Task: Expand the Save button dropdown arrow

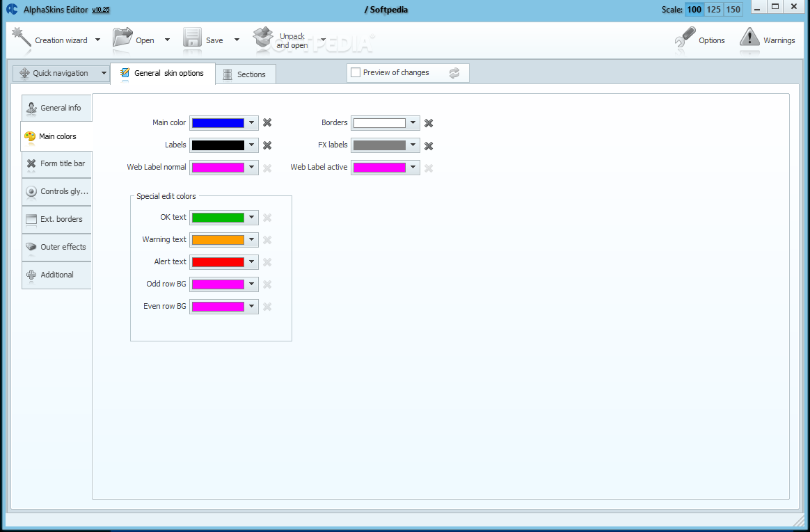Action: (x=237, y=40)
